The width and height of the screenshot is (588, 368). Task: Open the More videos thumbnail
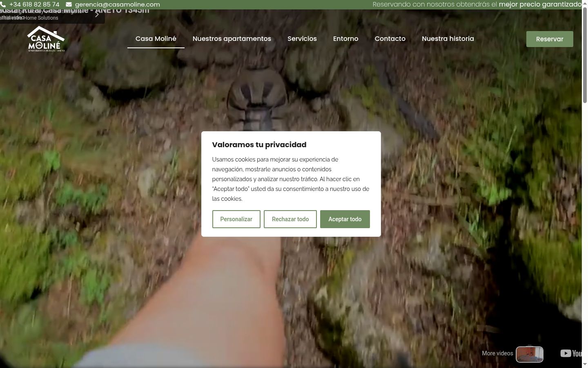(530, 354)
